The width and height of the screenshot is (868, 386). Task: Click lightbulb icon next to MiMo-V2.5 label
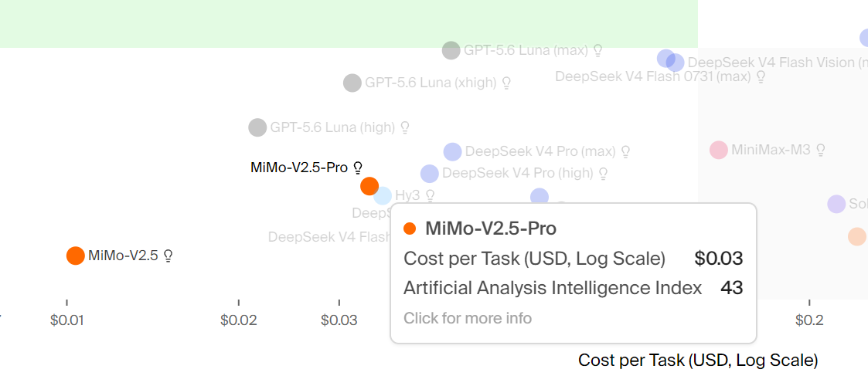pyautogui.click(x=168, y=256)
